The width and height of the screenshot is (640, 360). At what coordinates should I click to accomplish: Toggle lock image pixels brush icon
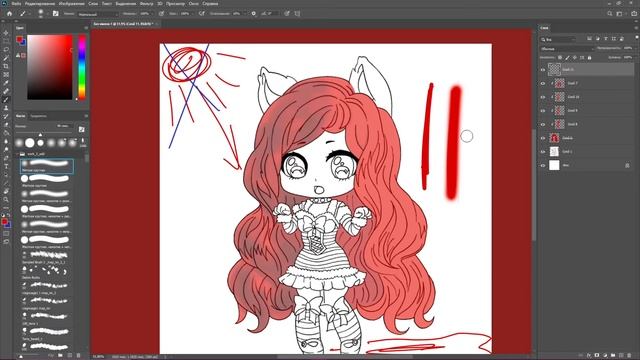[567, 58]
